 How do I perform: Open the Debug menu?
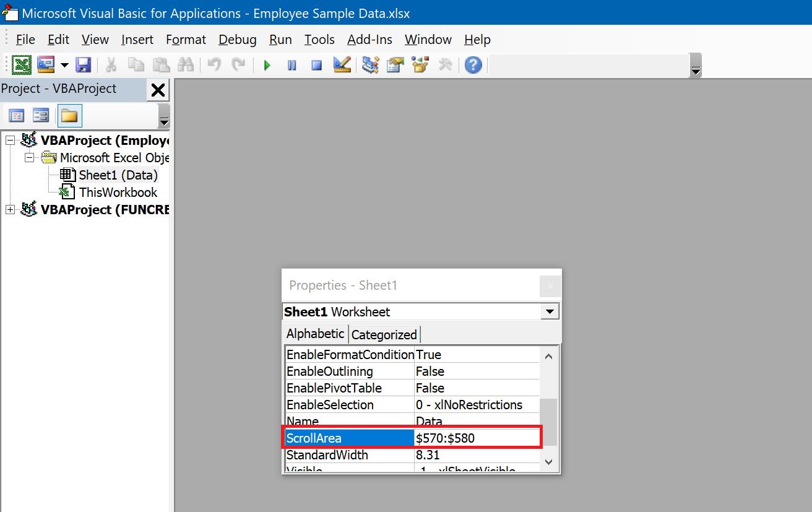237,40
